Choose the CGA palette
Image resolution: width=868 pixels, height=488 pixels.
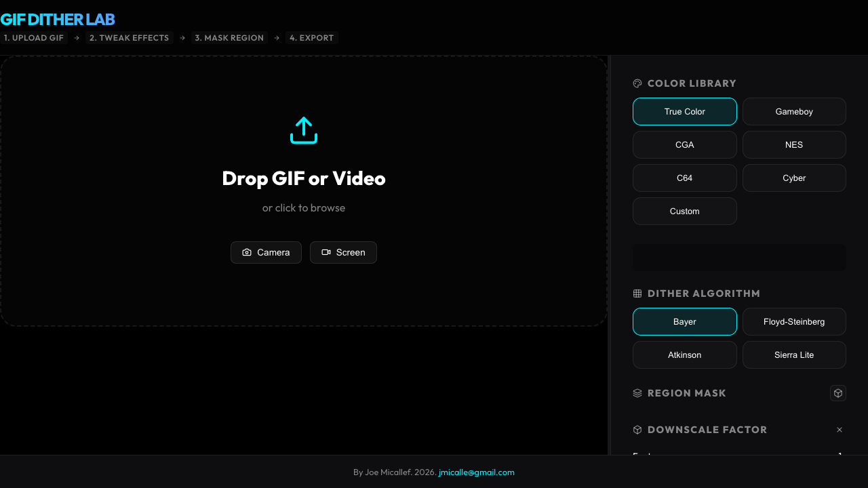point(685,145)
